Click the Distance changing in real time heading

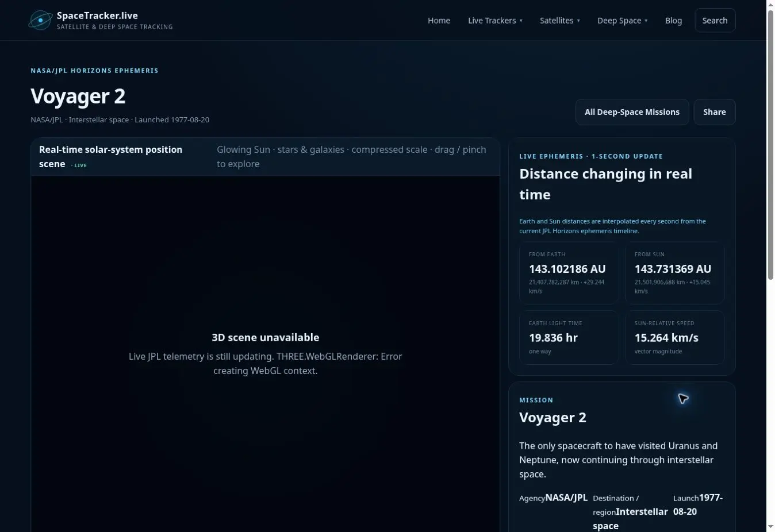coord(605,184)
